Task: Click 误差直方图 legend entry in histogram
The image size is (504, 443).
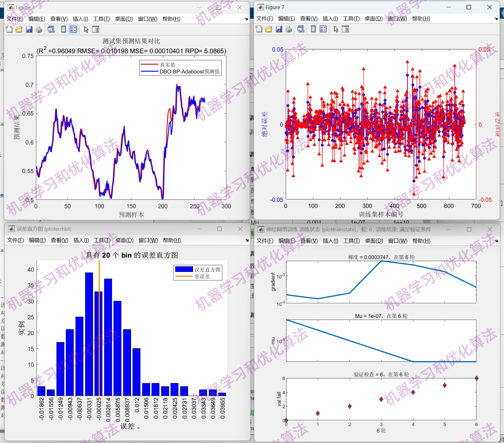Action: click(x=207, y=270)
